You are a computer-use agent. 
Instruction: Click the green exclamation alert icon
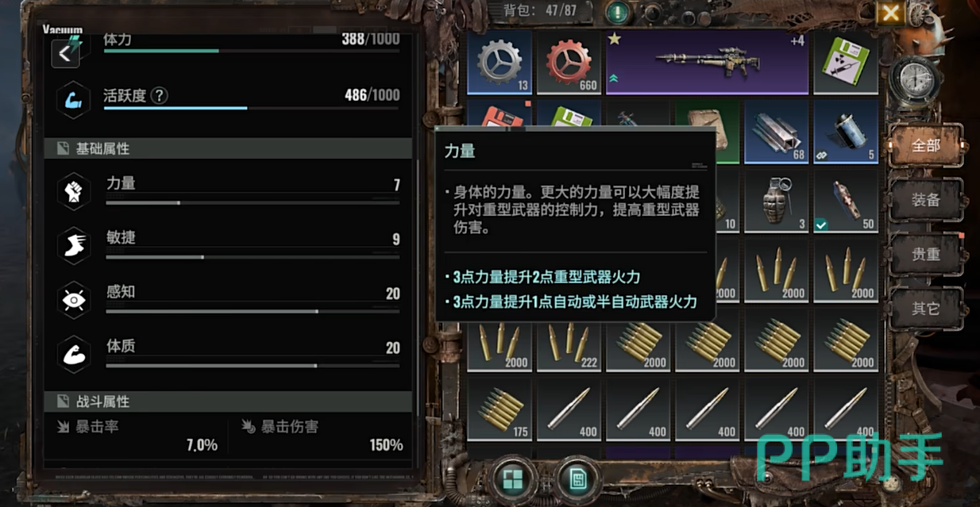tap(618, 12)
